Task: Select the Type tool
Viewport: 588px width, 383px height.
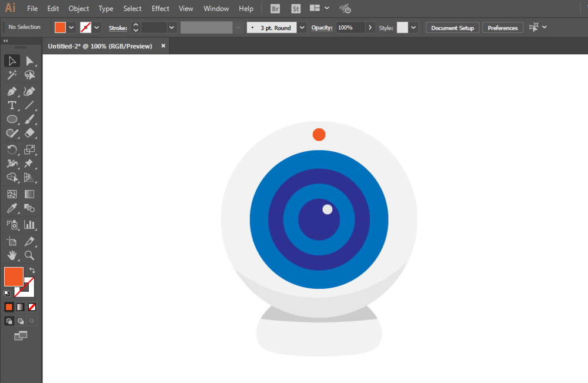Action: point(12,105)
